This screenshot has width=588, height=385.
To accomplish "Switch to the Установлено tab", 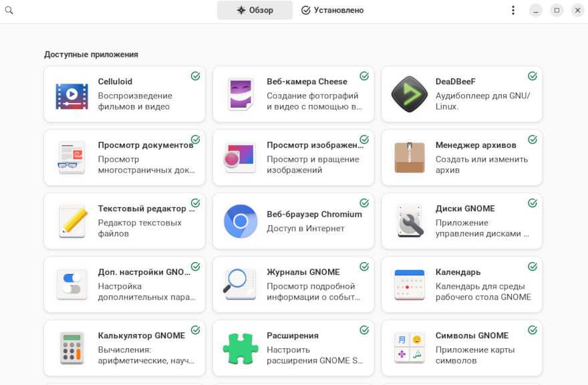I will [333, 10].
